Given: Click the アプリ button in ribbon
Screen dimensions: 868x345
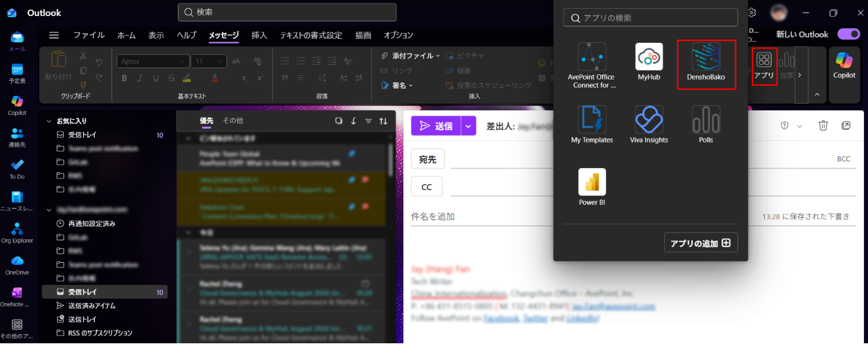Looking at the screenshot, I should click(764, 67).
